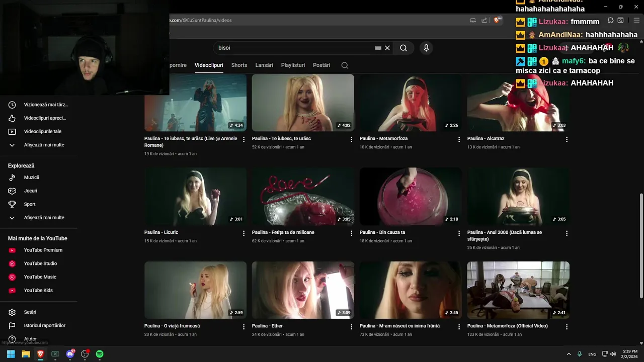Click the Brave Shields lion icon in address bar
Viewport: 644px width, 362px height.
pos(497,20)
